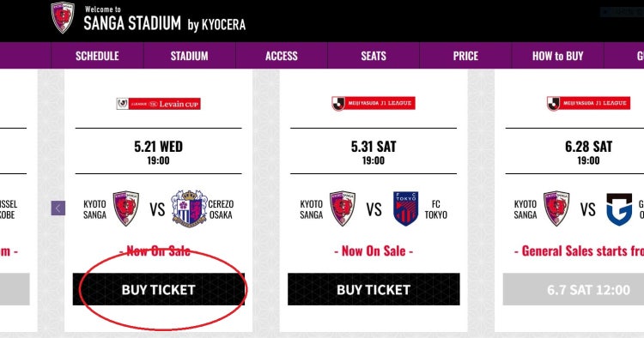The width and height of the screenshot is (644, 338).
Task: Click the FC Tokyo team crest
Action: [405, 208]
